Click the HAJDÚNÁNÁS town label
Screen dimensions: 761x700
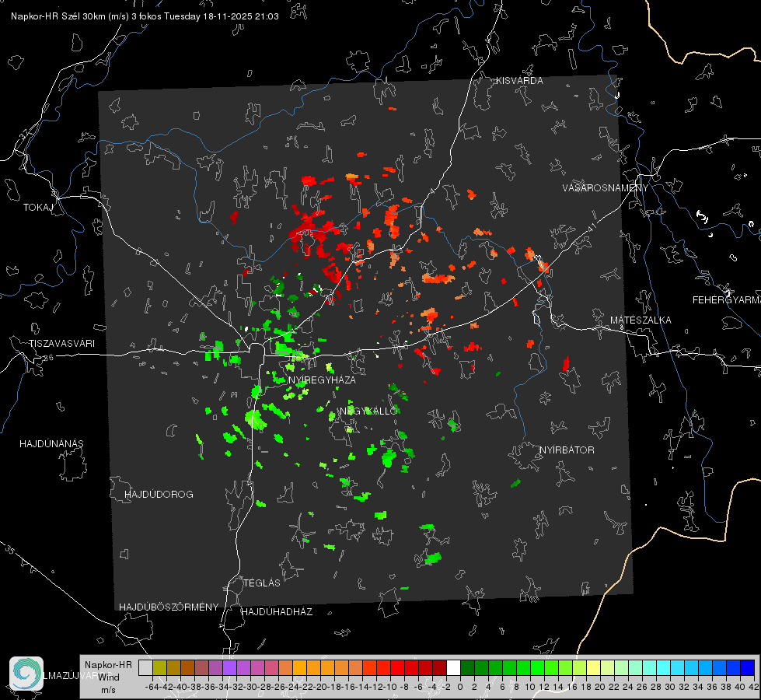tap(51, 444)
